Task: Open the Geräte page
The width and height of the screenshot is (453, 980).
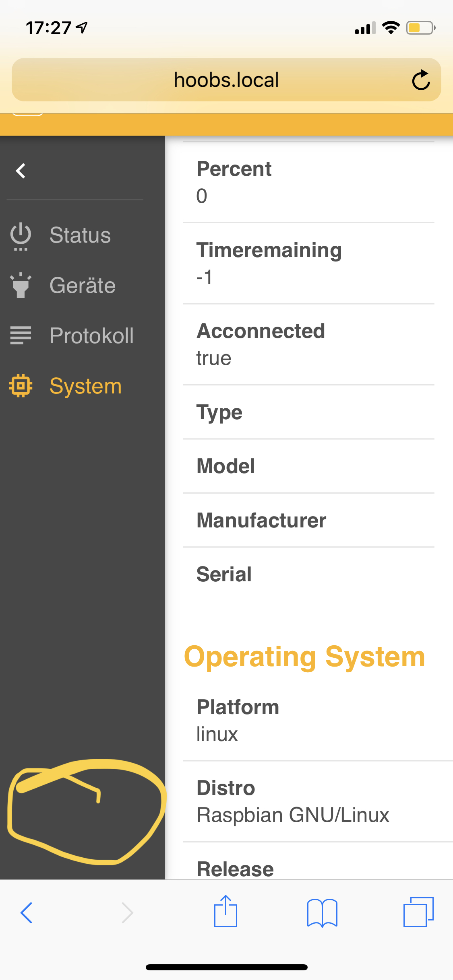Action: pyautogui.click(x=82, y=286)
